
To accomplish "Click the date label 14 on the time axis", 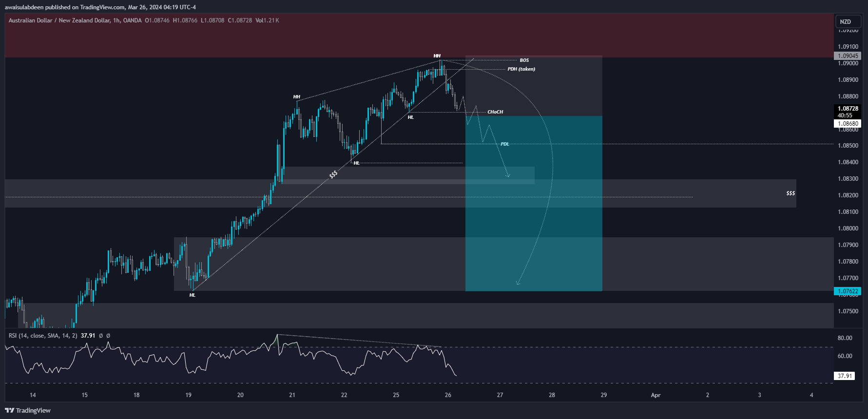I will pos(33,395).
